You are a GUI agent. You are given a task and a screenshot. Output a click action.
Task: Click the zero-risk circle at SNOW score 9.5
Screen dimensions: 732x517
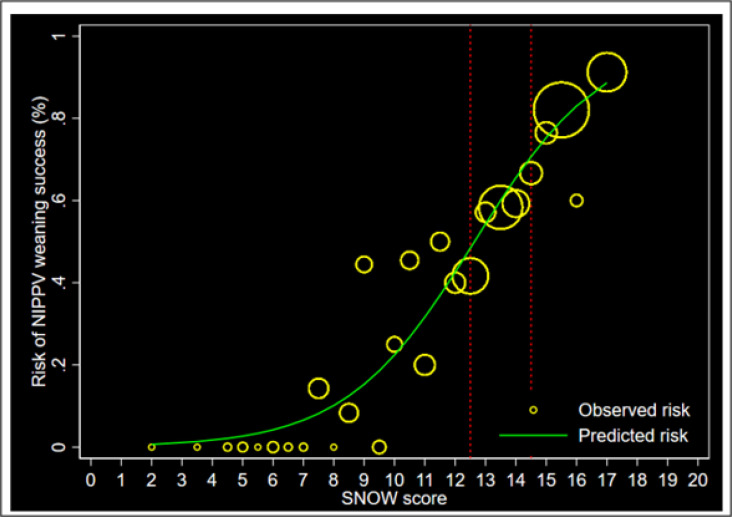point(379,447)
